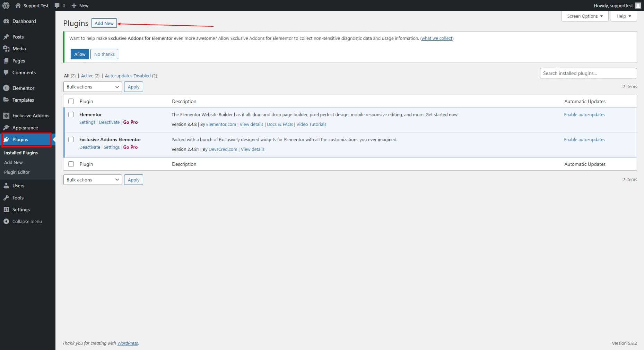Click Go Pro under Elementor
Image resolution: width=644 pixels, height=350 pixels.
click(x=130, y=122)
